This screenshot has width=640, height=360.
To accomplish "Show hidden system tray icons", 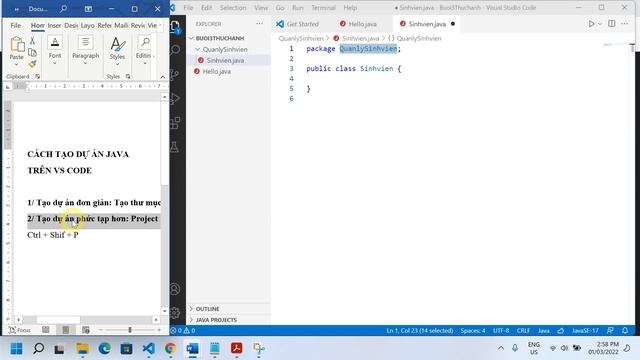I will pyautogui.click(x=500, y=348).
